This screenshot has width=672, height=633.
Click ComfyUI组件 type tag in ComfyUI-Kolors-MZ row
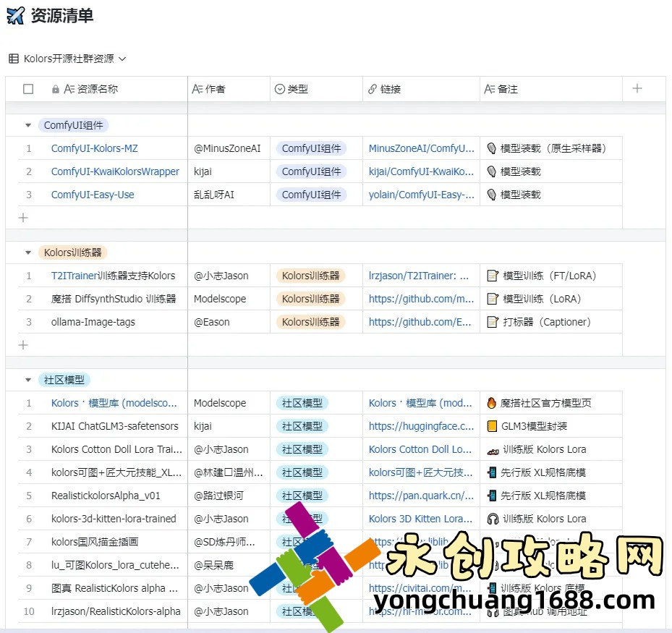pyautogui.click(x=311, y=149)
